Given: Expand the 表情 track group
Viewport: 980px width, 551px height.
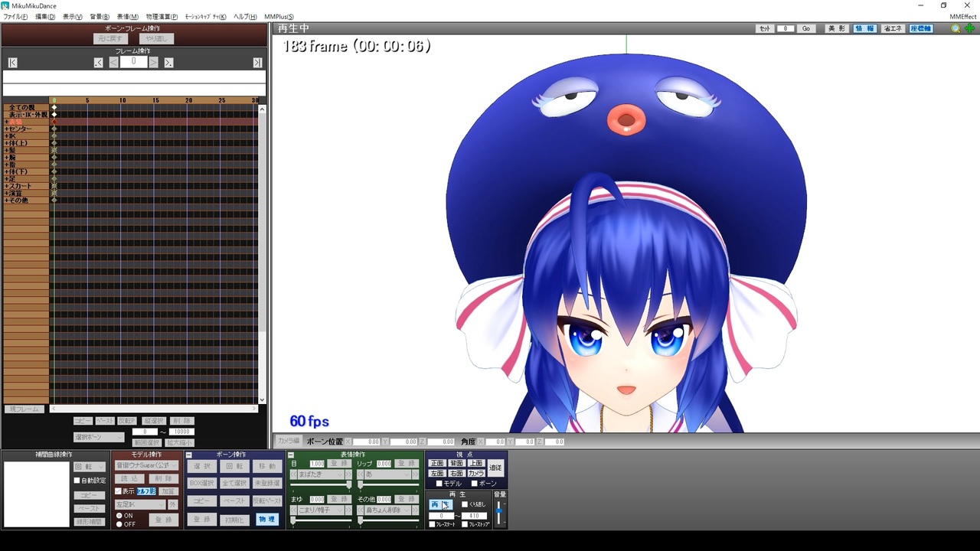Looking at the screenshot, I should pos(6,122).
